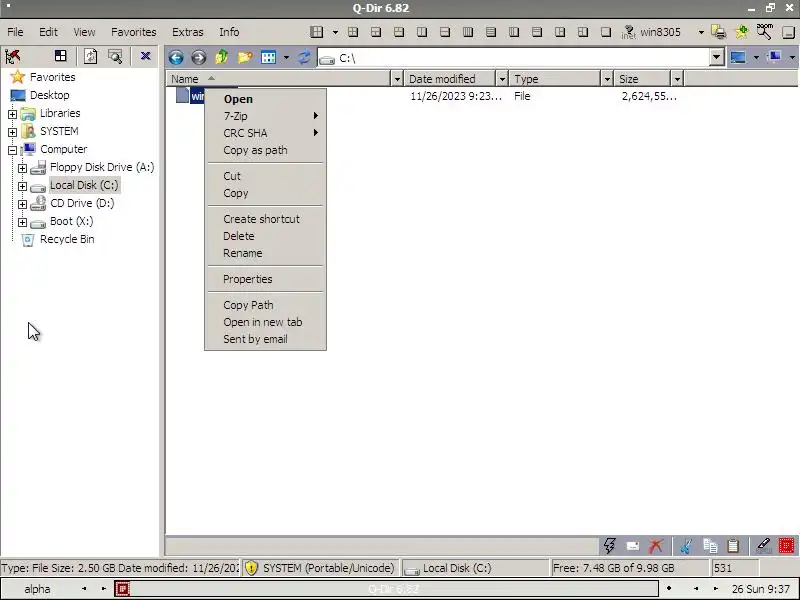Click the print icon in main toolbar

click(718, 32)
